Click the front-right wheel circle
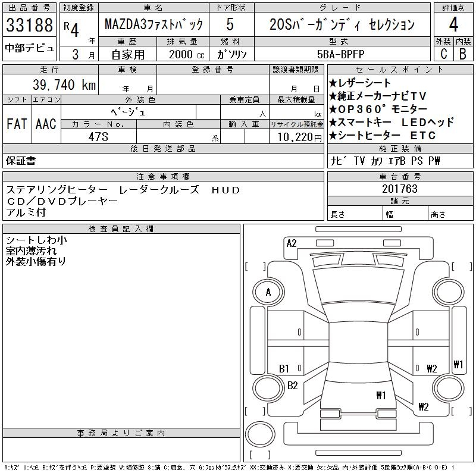 coord(448,292)
